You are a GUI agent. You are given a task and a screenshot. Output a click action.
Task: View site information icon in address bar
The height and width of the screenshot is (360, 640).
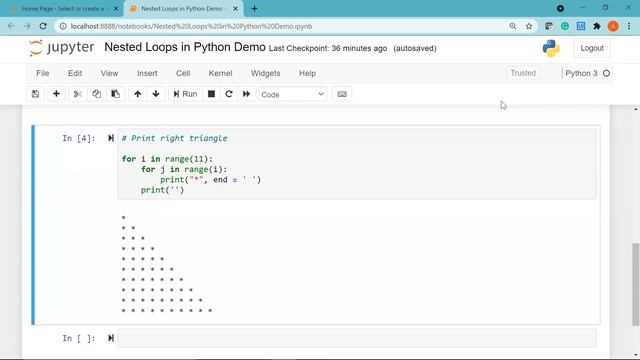(63, 26)
